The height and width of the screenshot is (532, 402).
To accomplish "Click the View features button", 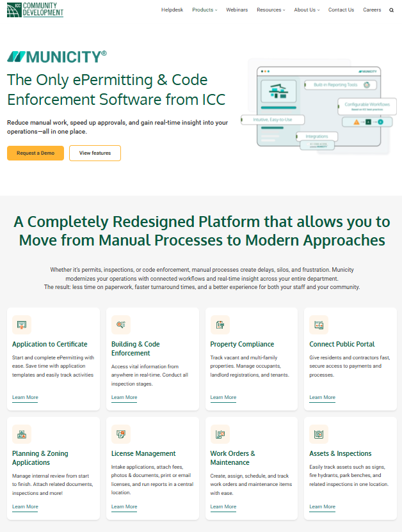I will (x=95, y=153).
